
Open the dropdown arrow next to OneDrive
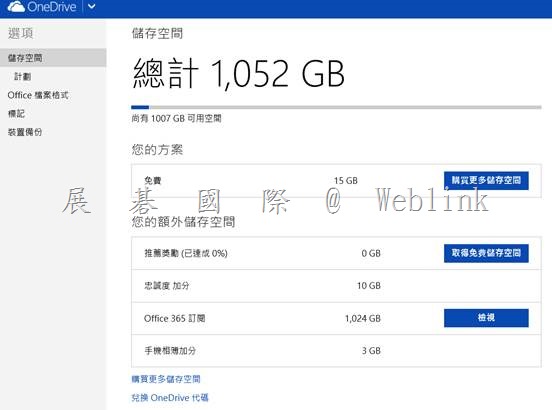click(92, 6)
